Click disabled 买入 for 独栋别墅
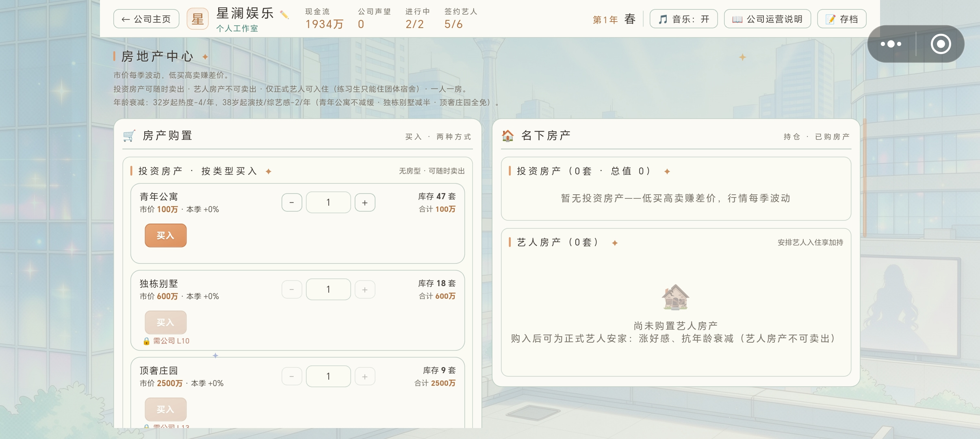The image size is (980, 439). point(166,322)
